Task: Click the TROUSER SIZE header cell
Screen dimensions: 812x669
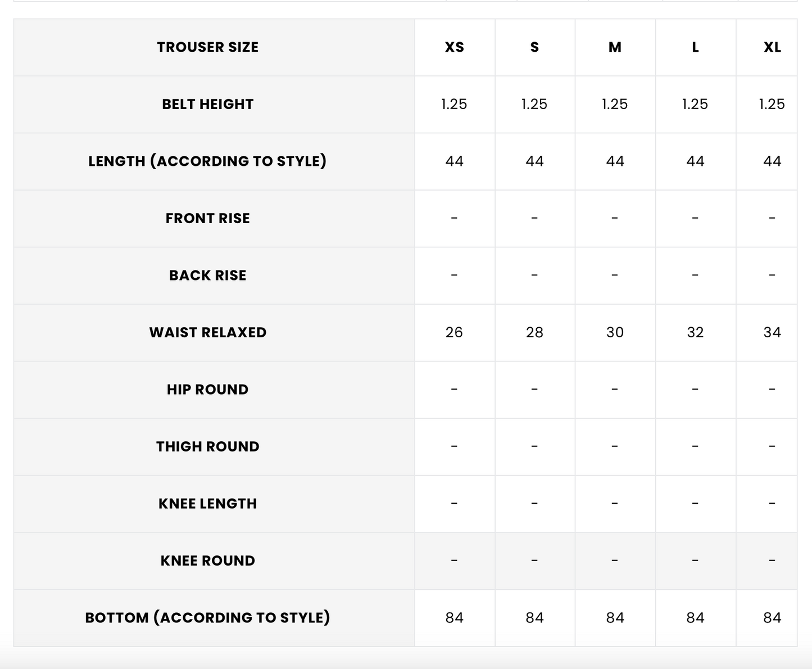Action: (207, 47)
